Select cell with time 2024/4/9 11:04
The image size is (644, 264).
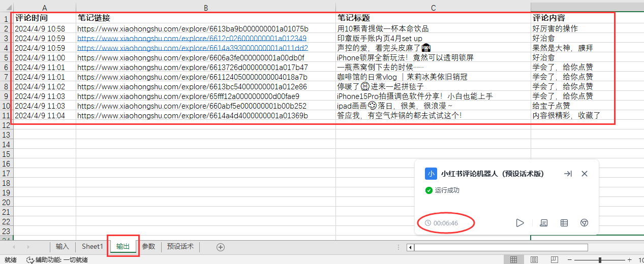pos(45,115)
